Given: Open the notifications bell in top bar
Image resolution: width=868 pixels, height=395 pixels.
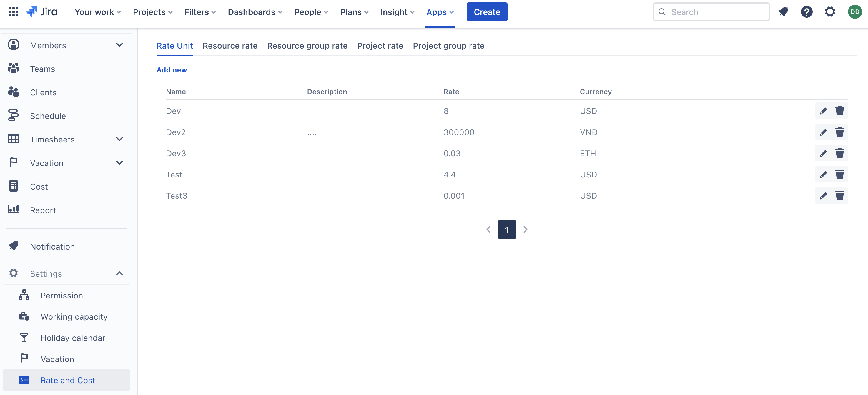Looking at the screenshot, I should click(783, 12).
